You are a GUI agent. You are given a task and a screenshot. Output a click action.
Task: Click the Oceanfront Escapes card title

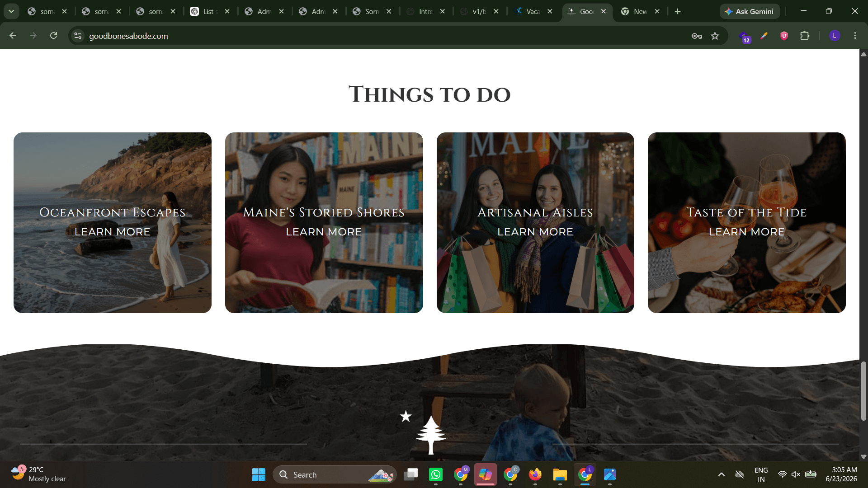(x=112, y=212)
